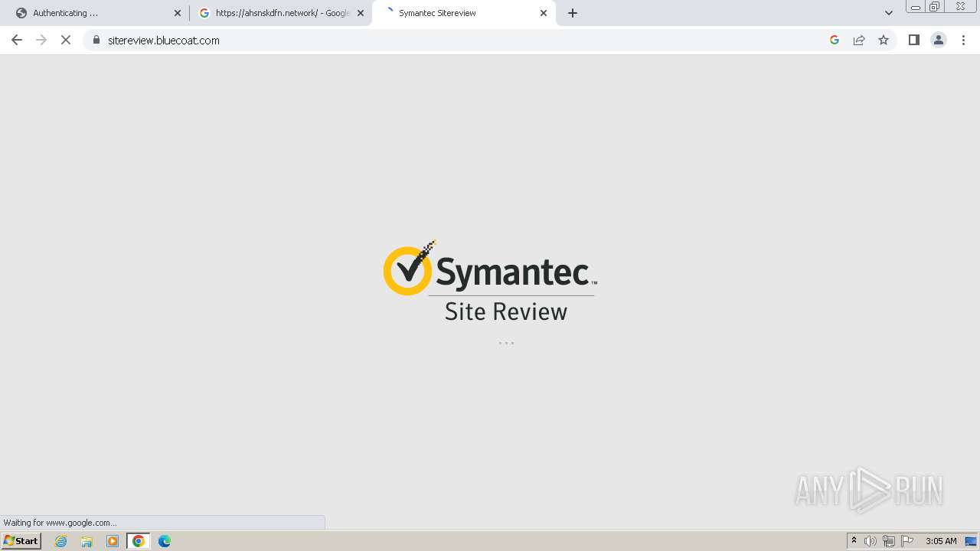
Task: Show hidden system tray icons
Action: (854, 541)
